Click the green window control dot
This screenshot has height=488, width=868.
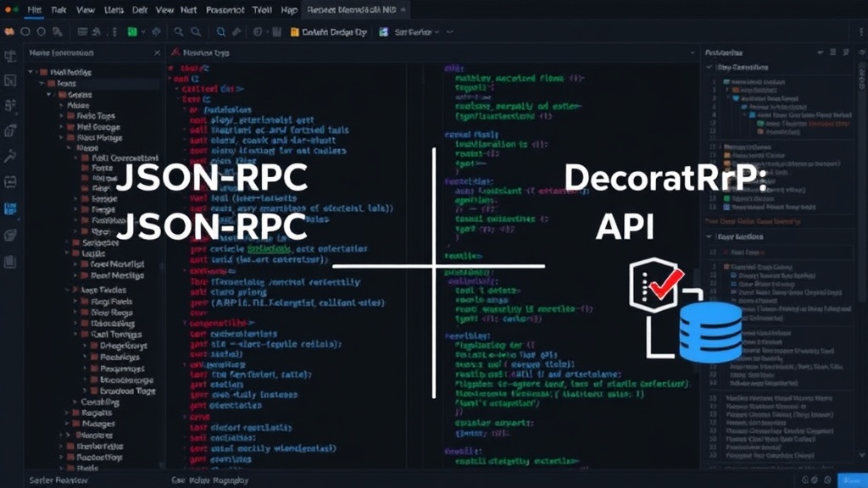tap(16, 9)
